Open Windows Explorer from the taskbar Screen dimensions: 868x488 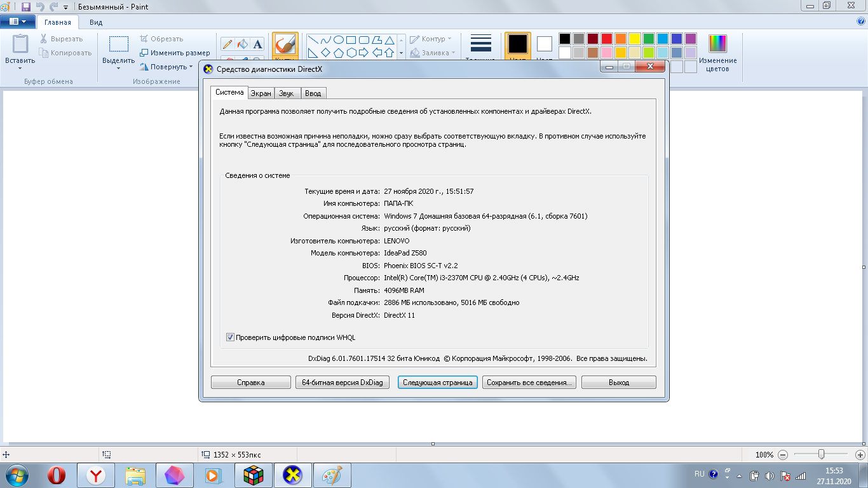(135, 475)
